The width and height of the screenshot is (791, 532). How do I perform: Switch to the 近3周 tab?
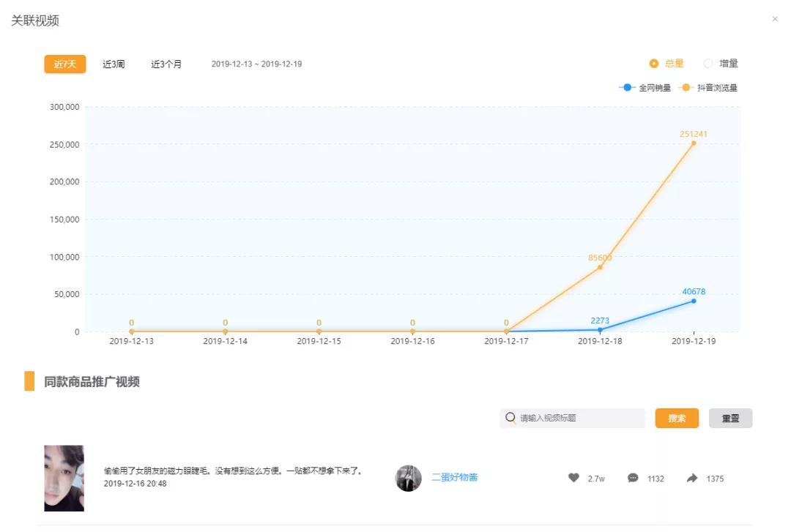[x=114, y=64]
